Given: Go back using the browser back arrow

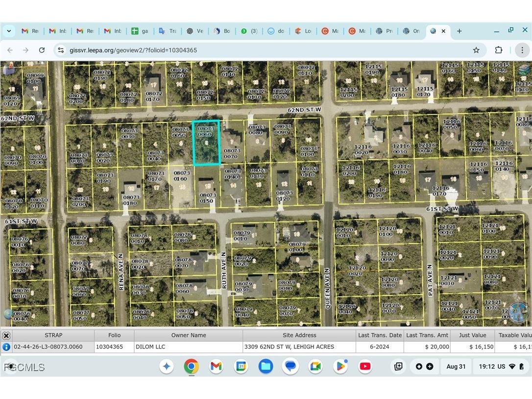Looking at the screenshot, I should click(10, 50).
